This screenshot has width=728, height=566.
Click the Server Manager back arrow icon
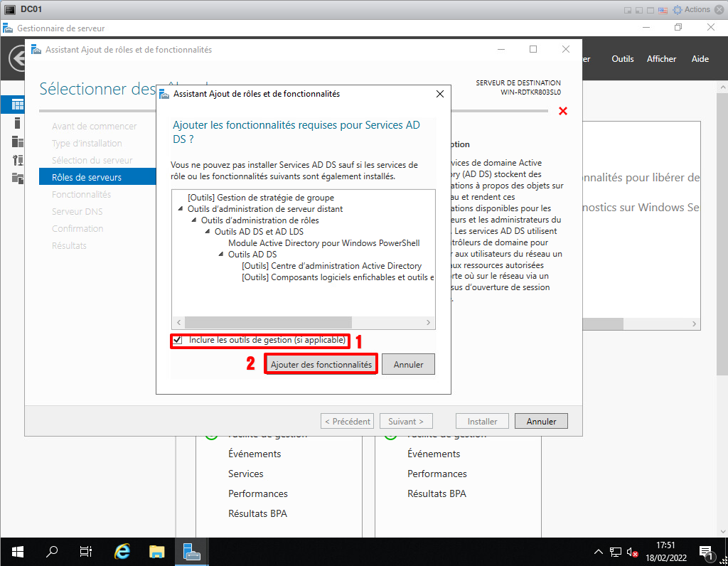(x=16, y=59)
